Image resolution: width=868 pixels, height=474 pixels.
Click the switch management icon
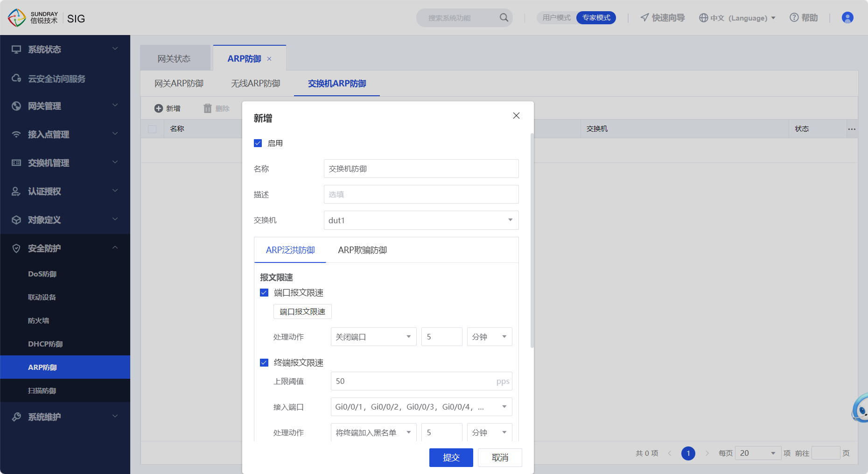point(16,163)
